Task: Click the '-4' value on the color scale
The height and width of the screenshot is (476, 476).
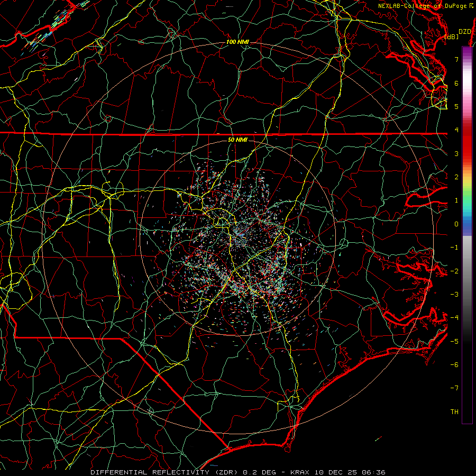Action: (x=454, y=317)
